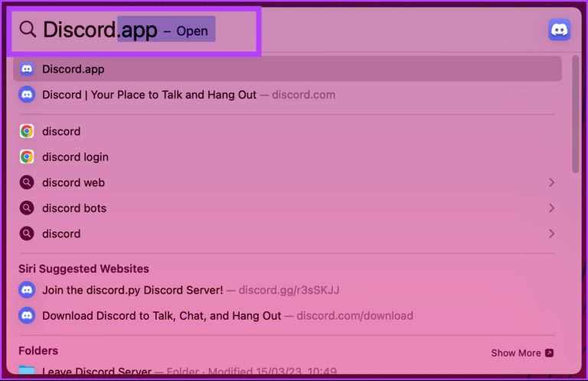Click the Chrome icon next to 'discord'
588x381 pixels.
click(27, 131)
